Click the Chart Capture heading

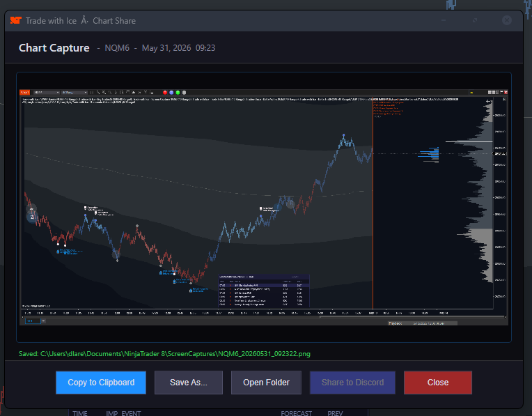click(x=54, y=48)
